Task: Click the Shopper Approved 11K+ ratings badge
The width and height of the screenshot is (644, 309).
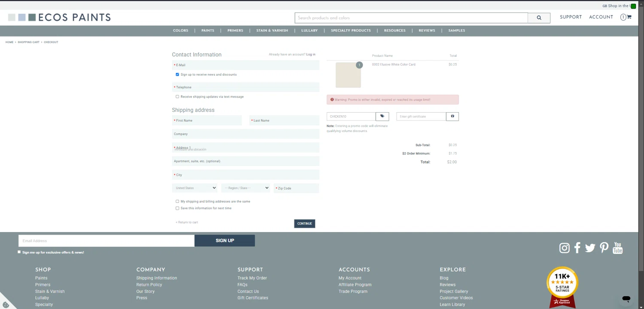Action: [562, 287]
